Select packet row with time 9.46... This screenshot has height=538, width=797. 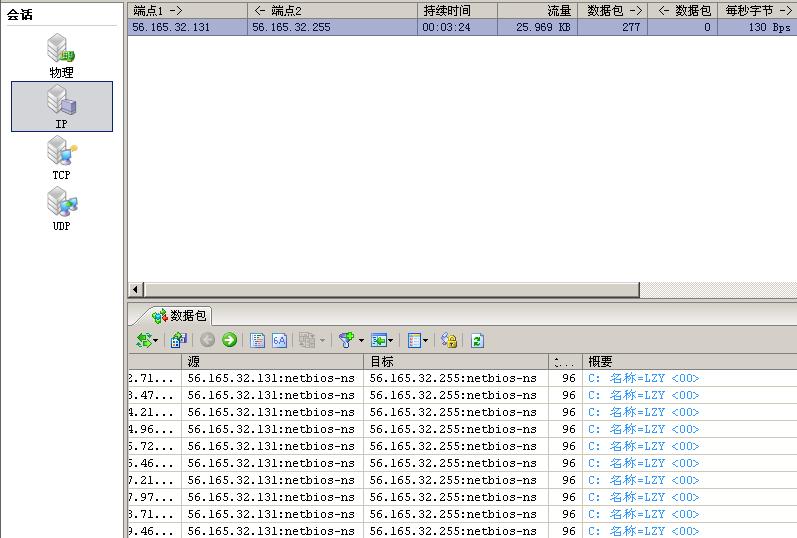point(463,531)
